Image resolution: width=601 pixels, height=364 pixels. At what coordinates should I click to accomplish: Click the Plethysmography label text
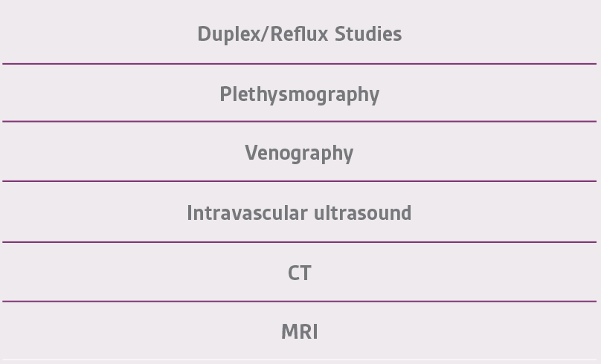[x=299, y=94]
